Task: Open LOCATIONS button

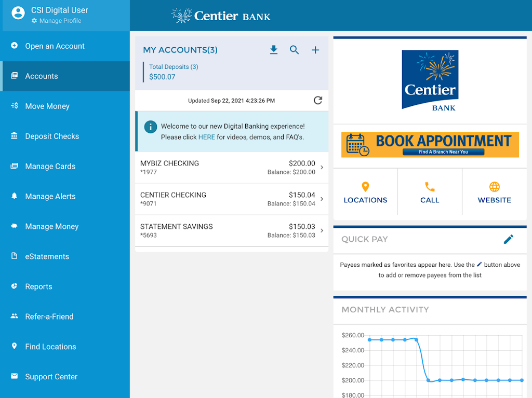Action: tap(365, 192)
